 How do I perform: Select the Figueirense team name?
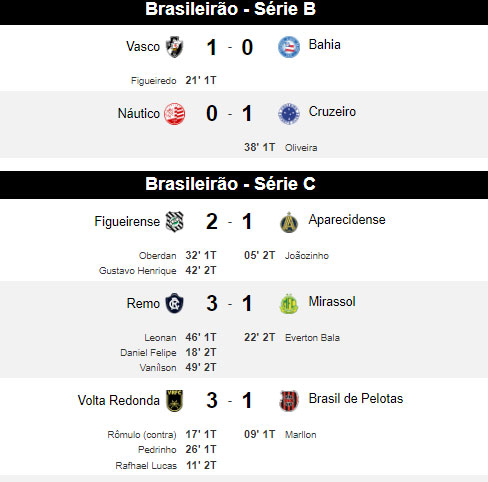(127, 221)
